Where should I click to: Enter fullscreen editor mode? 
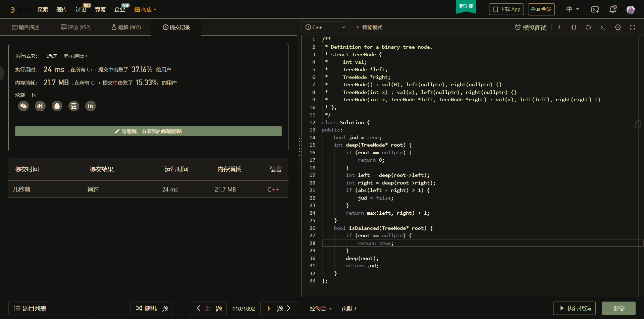pos(633,27)
